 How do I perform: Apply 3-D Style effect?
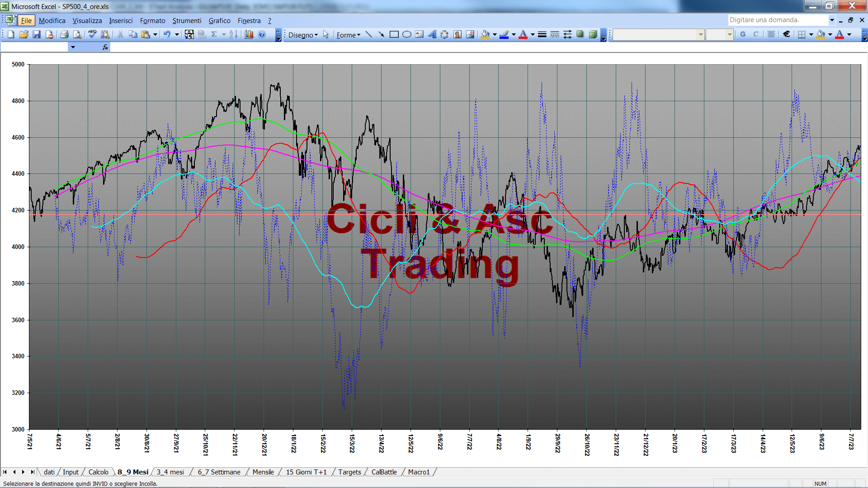593,34
